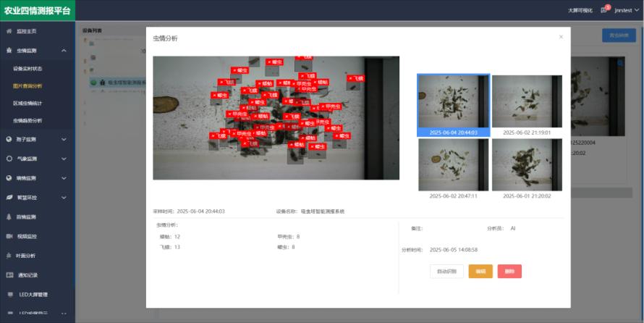Collapse the 虫情监测 menu section
This screenshot has height=323, width=644.
point(64,51)
